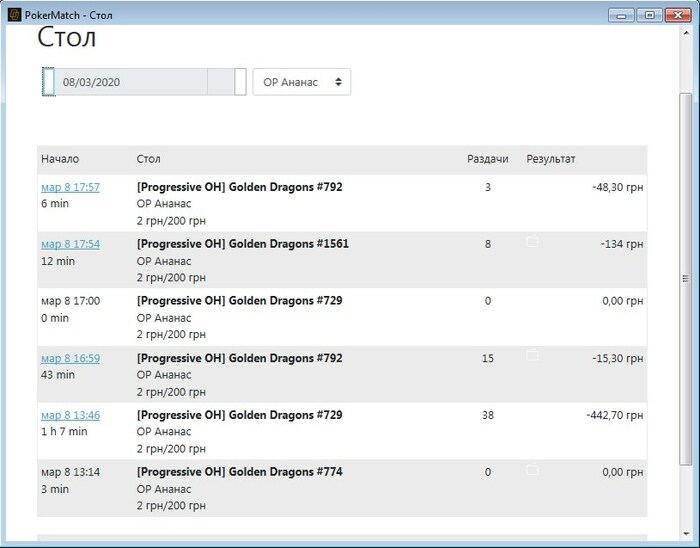700x548 pixels.
Task: Click the scrollbar down arrow
Action: tap(686, 534)
